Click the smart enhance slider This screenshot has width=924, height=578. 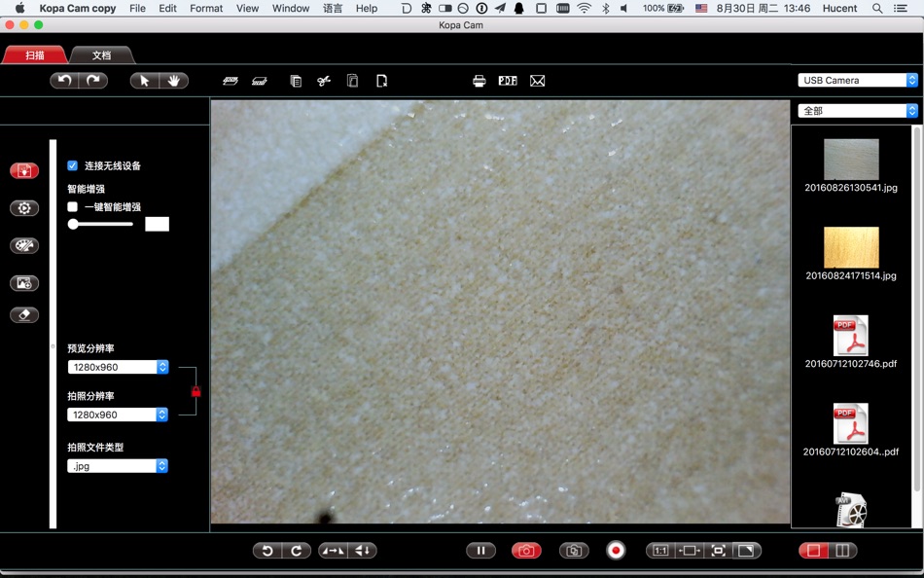click(x=100, y=224)
